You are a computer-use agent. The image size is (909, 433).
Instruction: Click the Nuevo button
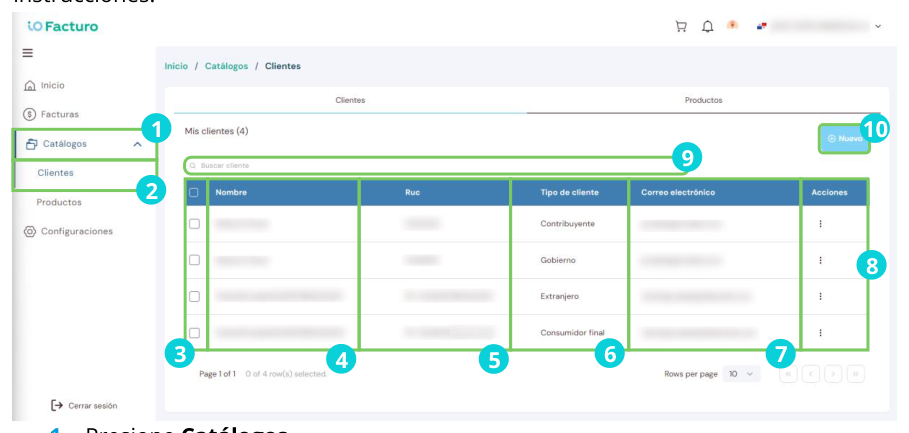(844, 139)
